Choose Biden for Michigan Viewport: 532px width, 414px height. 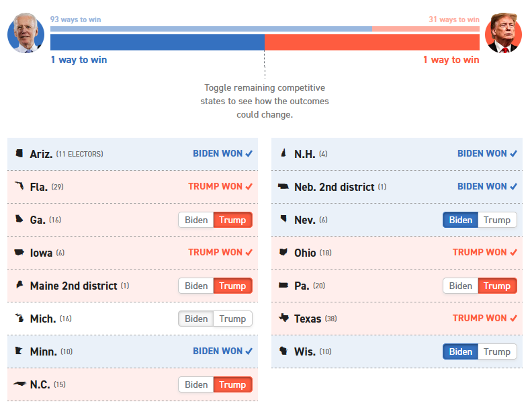pyautogui.click(x=196, y=319)
